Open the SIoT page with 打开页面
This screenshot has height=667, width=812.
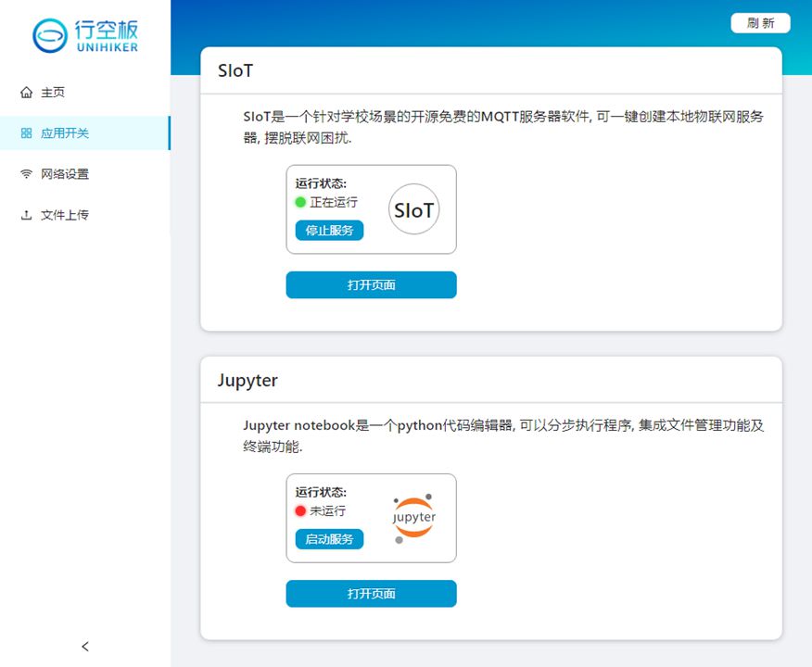click(372, 285)
